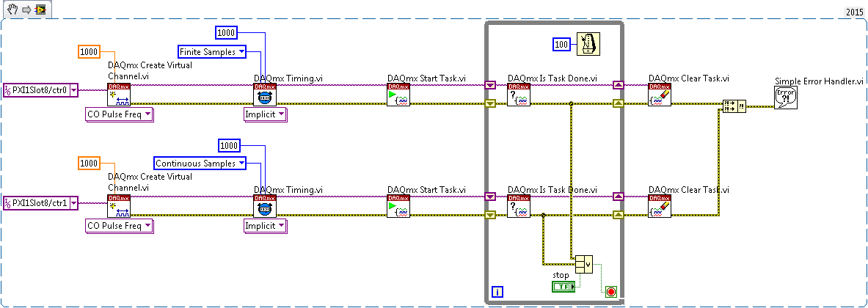Screen dimensions: 868x308
Task: Open the Finite Samples mode dropdown
Action: pyautogui.click(x=241, y=52)
